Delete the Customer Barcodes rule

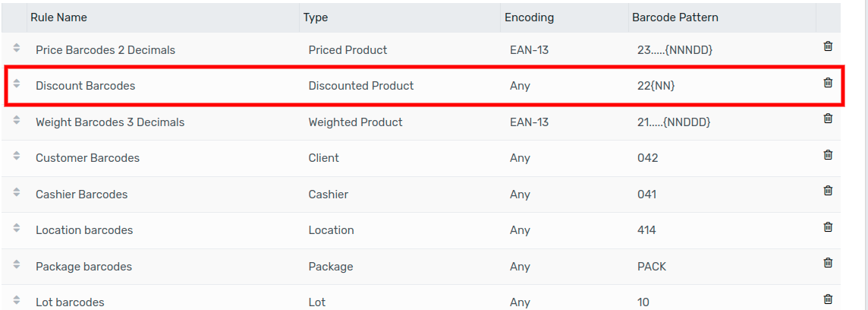tap(828, 155)
